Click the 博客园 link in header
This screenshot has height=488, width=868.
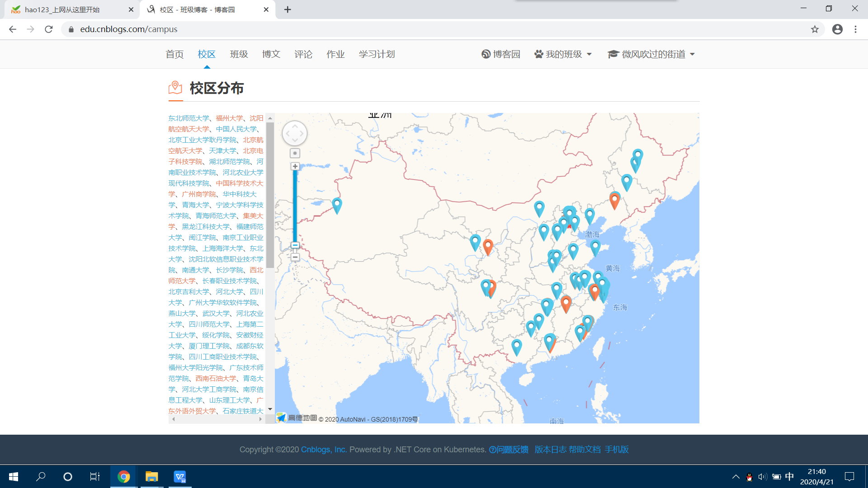coord(501,54)
